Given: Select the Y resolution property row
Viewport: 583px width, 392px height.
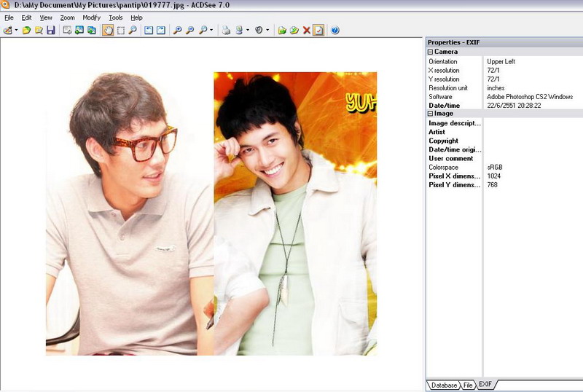Looking at the screenshot, I should [504, 79].
